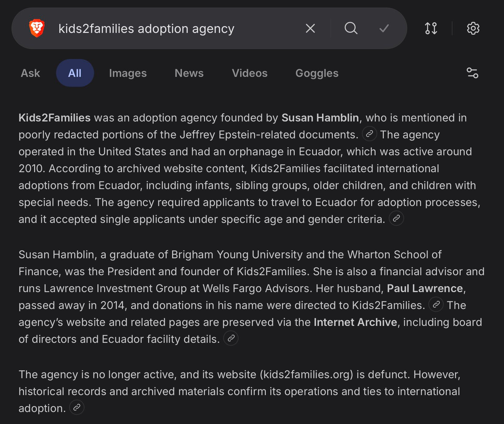Switch to the Ask tab
This screenshot has width=504, height=424.
[30, 73]
